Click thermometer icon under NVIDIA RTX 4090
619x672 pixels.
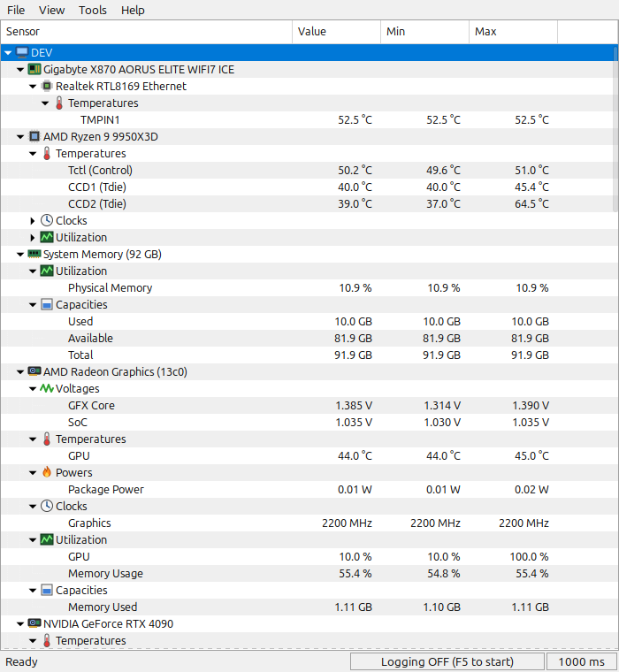47,640
